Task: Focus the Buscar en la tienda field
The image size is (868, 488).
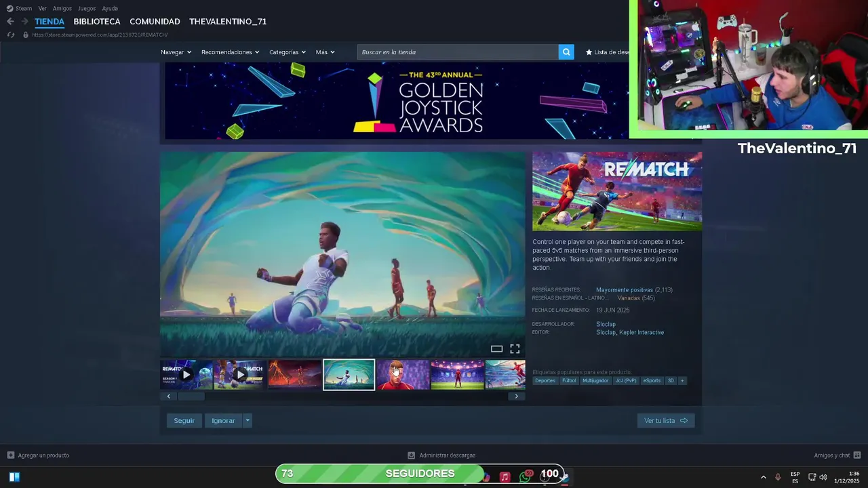Action: click(x=458, y=52)
